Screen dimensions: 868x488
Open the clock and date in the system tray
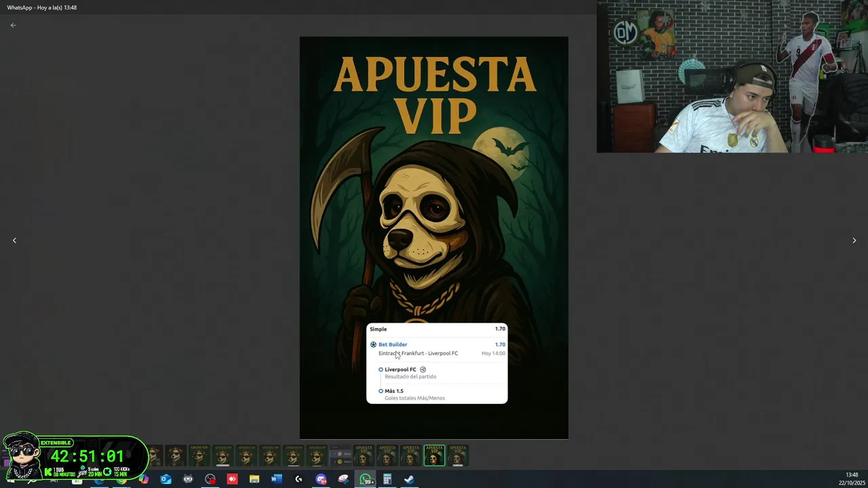coord(852,479)
